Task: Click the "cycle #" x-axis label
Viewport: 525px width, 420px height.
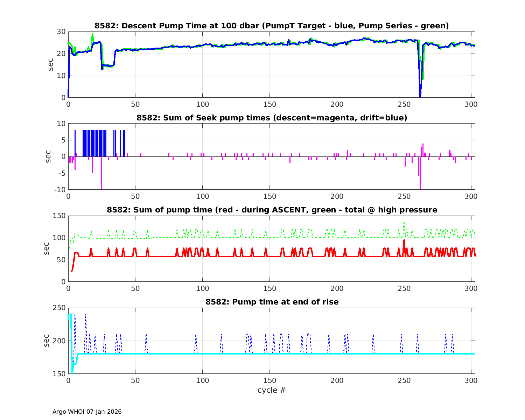Action: pos(272,390)
